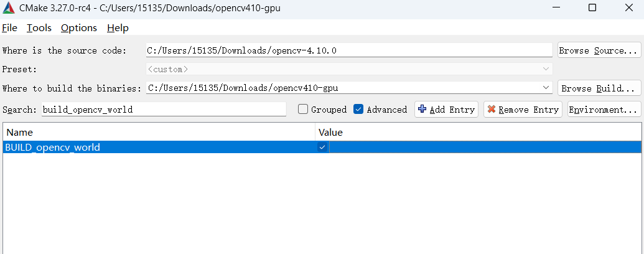Open the Tools menu
The image size is (644, 254).
click(x=39, y=28)
